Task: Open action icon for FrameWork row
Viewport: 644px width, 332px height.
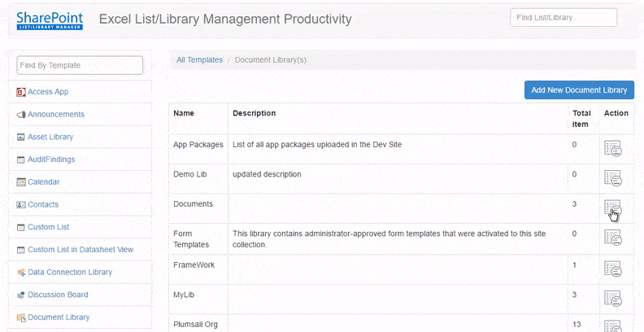Action: (x=612, y=269)
